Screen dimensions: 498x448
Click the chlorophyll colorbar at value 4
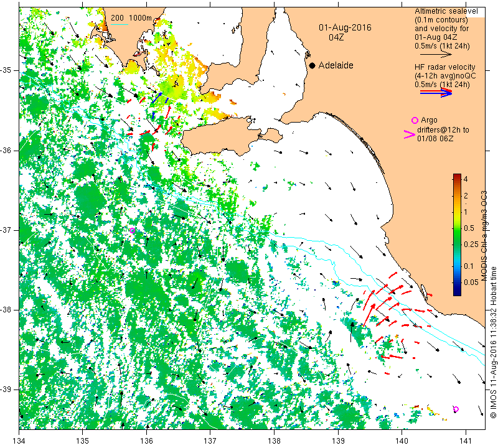click(457, 178)
